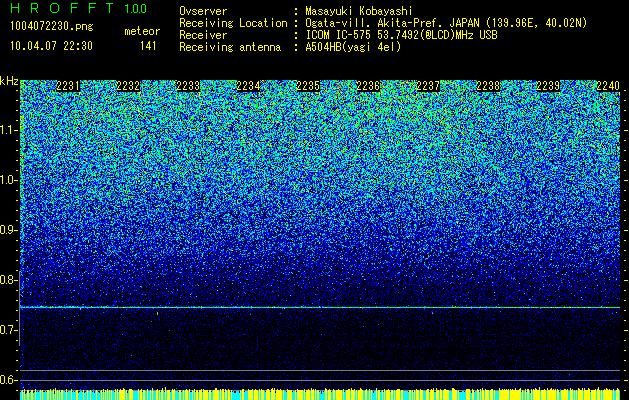Click the 'Receiving Location' label

point(233,23)
